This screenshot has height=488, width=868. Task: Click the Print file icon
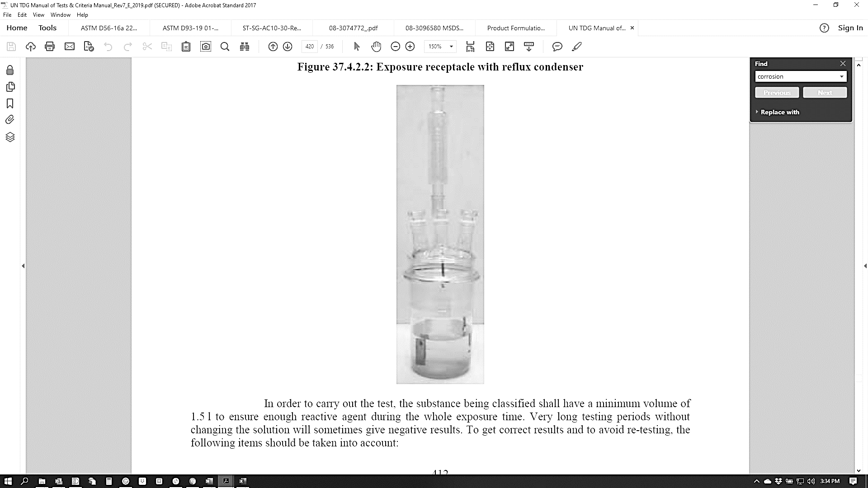(x=50, y=47)
